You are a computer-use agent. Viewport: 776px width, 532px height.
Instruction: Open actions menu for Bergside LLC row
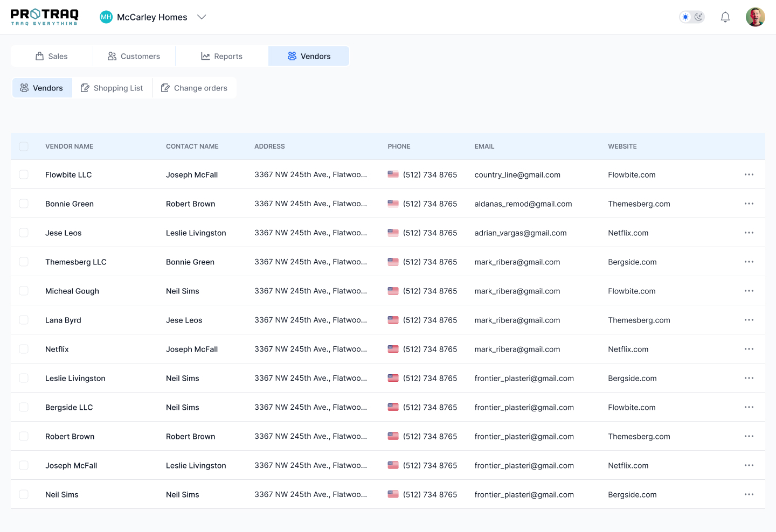coord(749,407)
